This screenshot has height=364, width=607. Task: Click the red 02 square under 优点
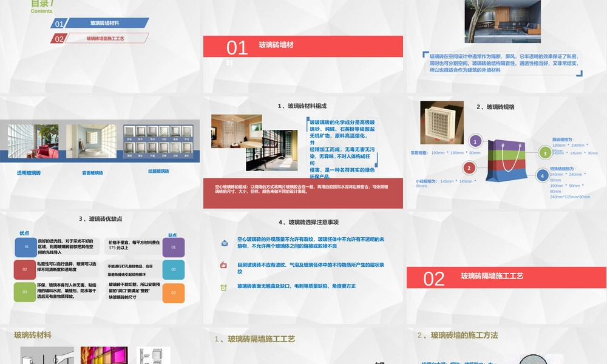pyautogui.click(x=25, y=269)
